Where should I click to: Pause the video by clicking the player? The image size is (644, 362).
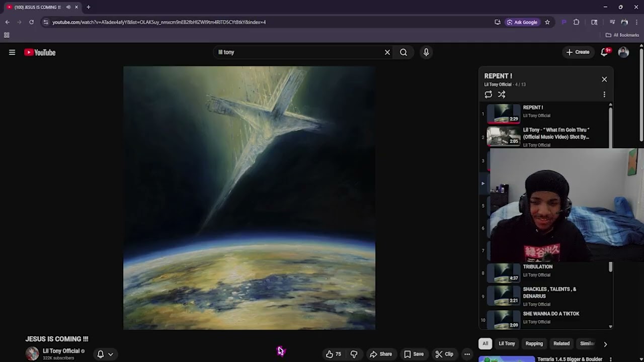click(249, 198)
